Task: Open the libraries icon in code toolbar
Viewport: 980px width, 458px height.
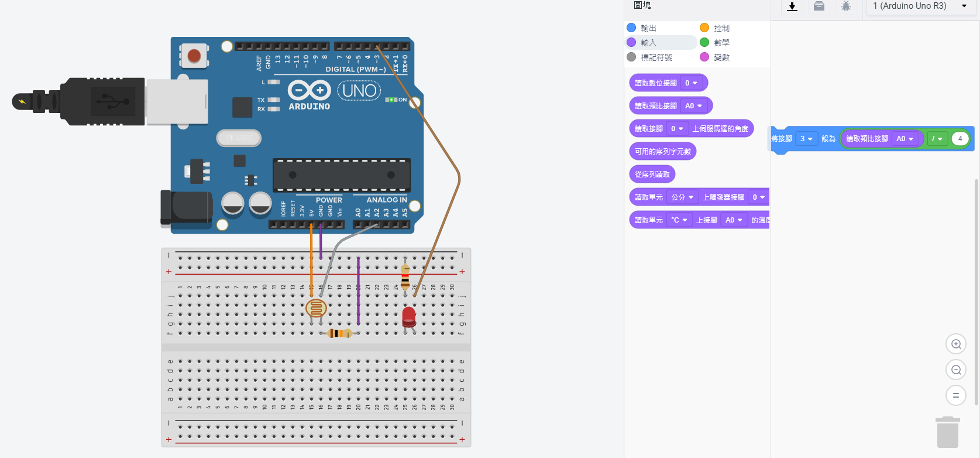Action: pyautogui.click(x=819, y=6)
